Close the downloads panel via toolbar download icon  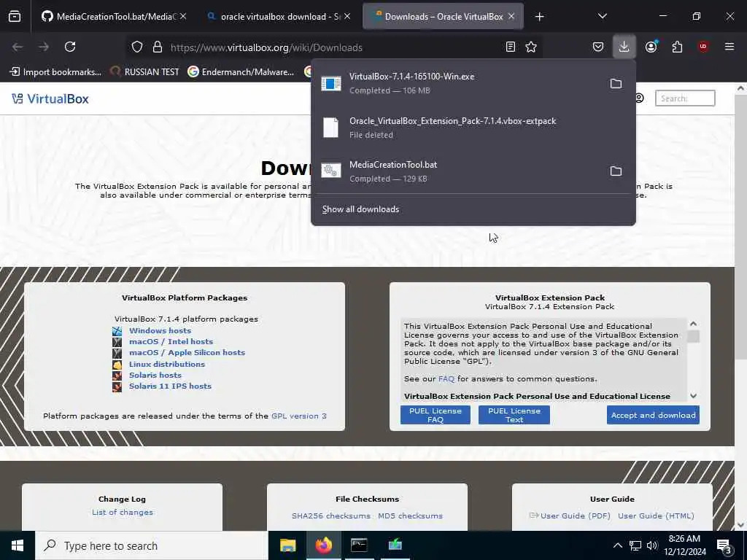tap(624, 47)
